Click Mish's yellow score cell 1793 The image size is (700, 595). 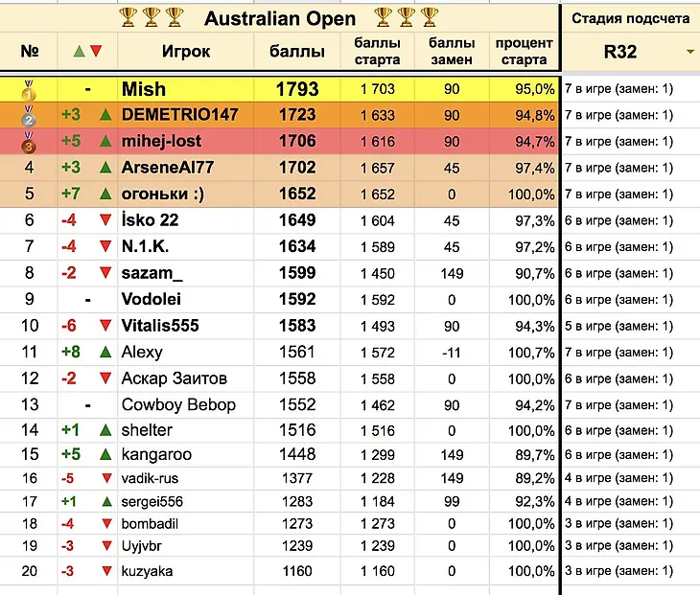pos(297,89)
